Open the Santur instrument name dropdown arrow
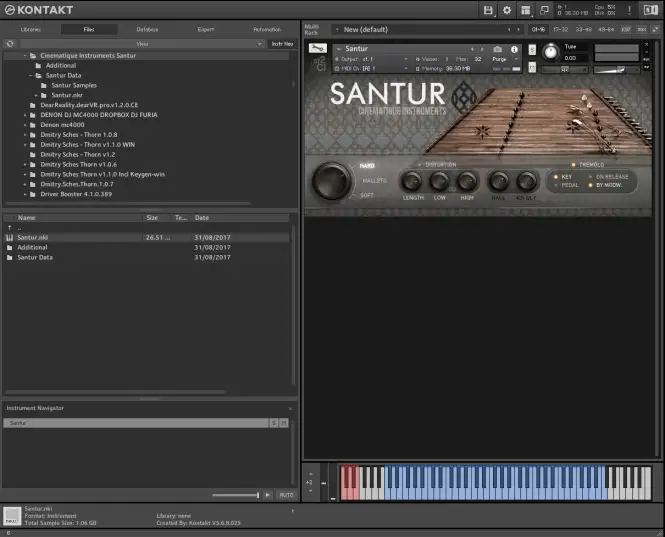The image size is (665, 537). point(338,49)
